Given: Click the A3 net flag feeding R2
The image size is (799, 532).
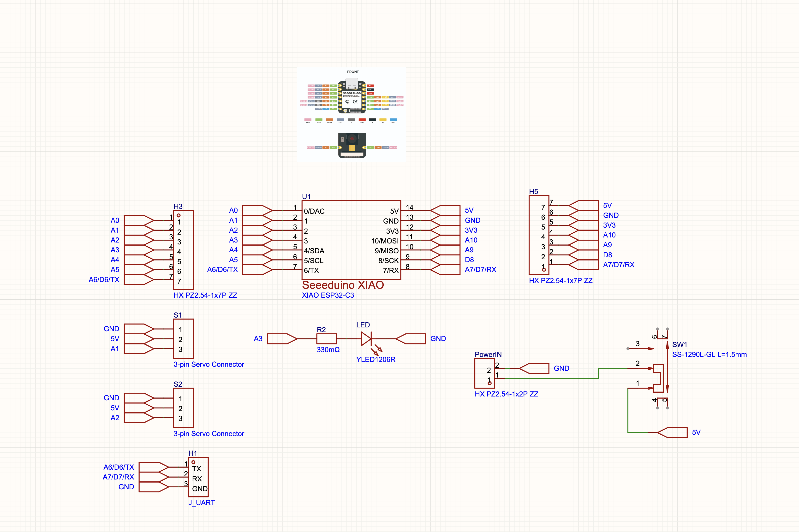Looking at the screenshot, I should [282, 339].
